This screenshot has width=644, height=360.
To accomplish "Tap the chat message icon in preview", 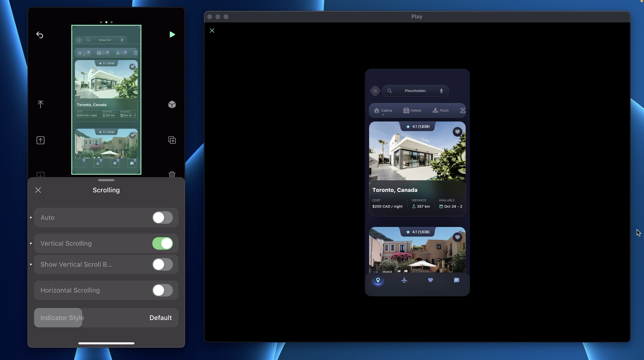I will point(457,280).
